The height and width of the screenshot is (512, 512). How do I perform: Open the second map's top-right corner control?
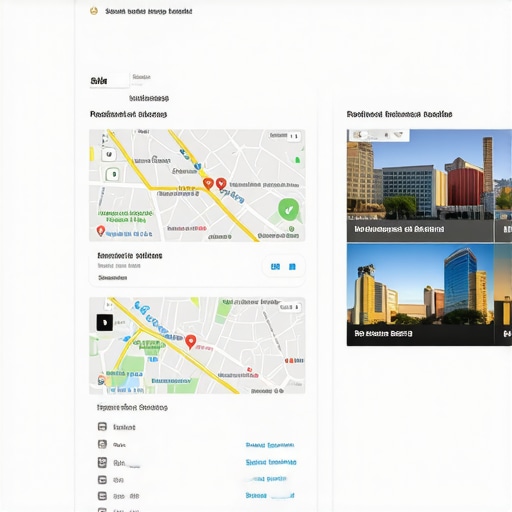coord(290,307)
